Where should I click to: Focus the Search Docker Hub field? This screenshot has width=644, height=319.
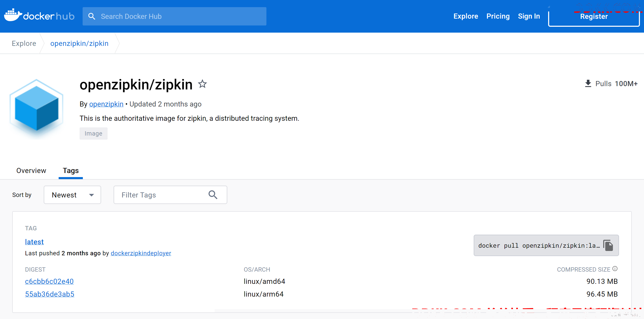174,16
